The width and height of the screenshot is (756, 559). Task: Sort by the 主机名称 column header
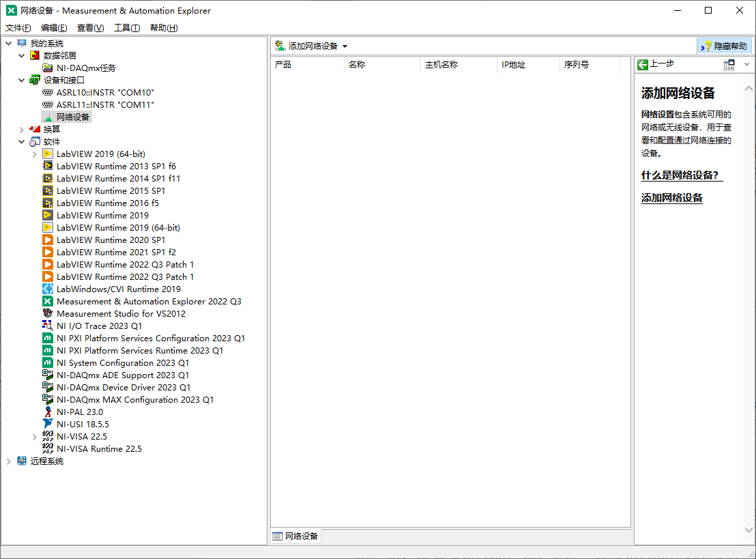tap(459, 65)
